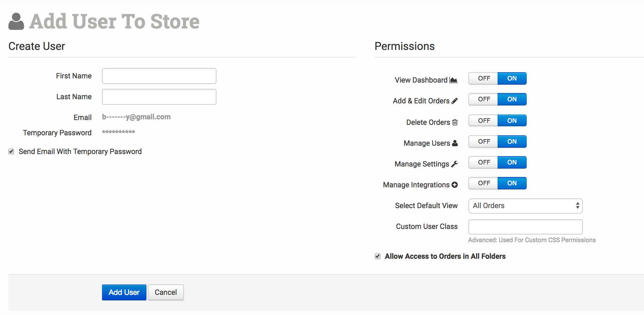Click the Last Name text field
Image resolution: width=644 pixels, height=315 pixels.
(x=159, y=96)
